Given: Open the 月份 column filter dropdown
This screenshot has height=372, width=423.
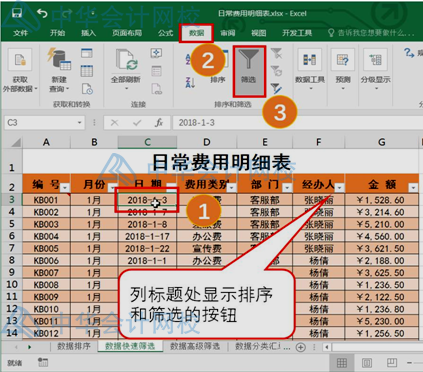Looking at the screenshot, I should coord(112,188).
